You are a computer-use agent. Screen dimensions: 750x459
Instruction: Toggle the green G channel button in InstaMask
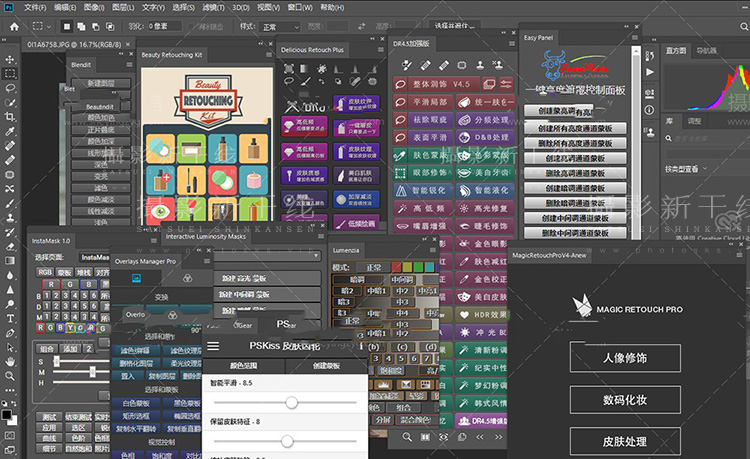70,284
